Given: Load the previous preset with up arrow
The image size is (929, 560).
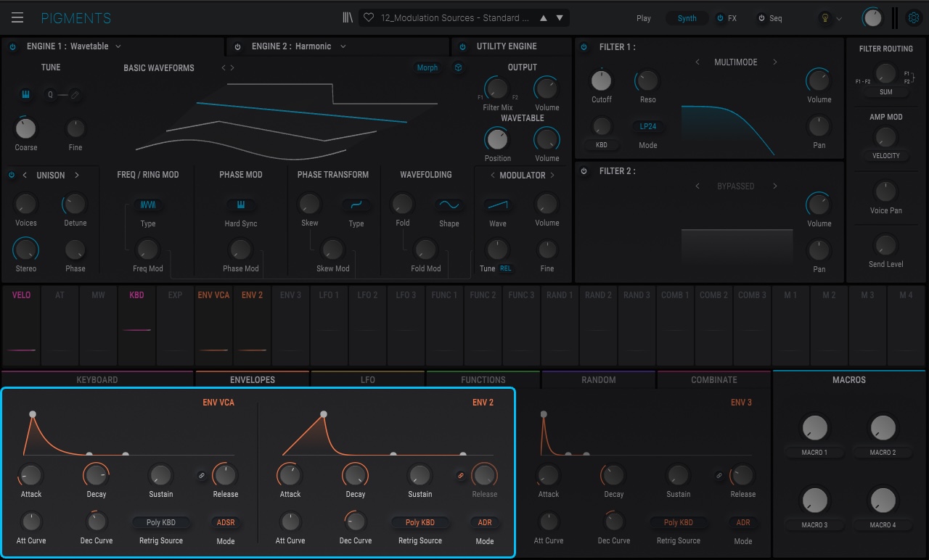Looking at the screenshot, I should coord(543,18).
